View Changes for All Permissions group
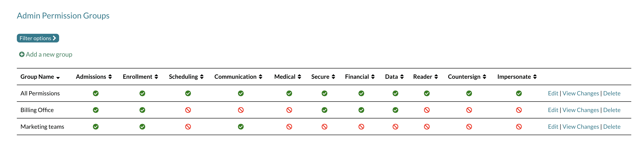This screenshot has width=644, height=152. point(581,94)
